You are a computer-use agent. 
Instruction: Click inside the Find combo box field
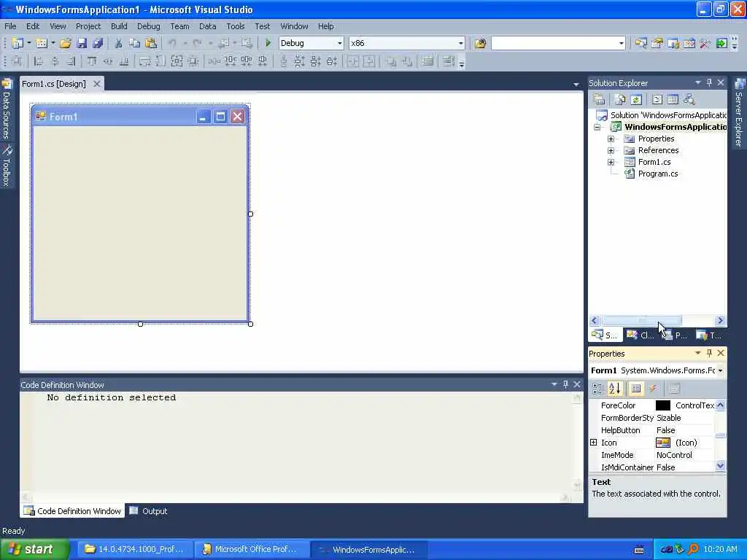tap(554, 43)
